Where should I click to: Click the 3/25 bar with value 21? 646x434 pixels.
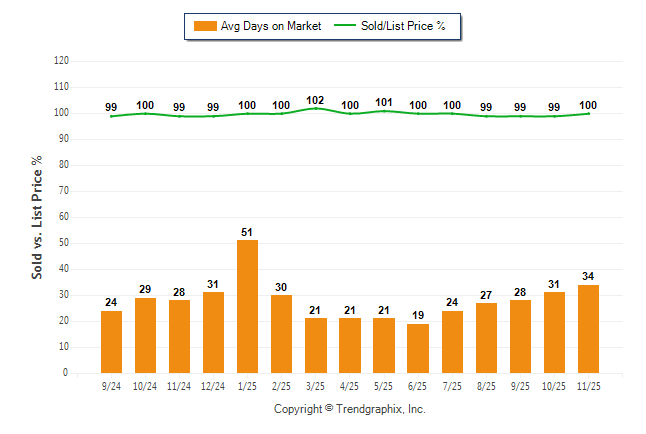[315, 345]
